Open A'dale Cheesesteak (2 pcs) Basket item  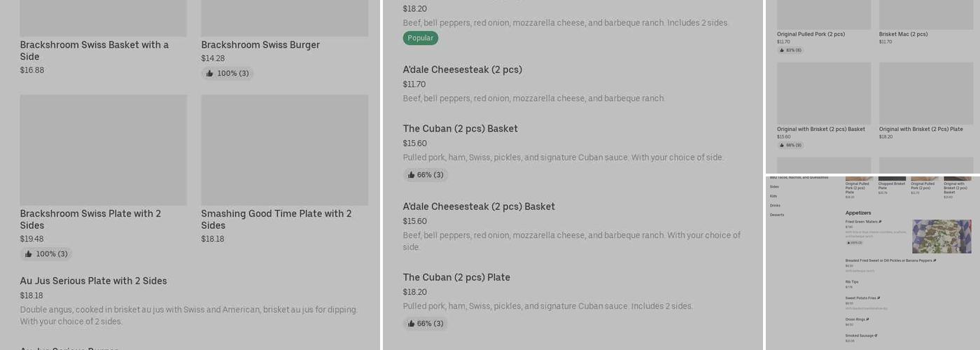tap(479, 206)
